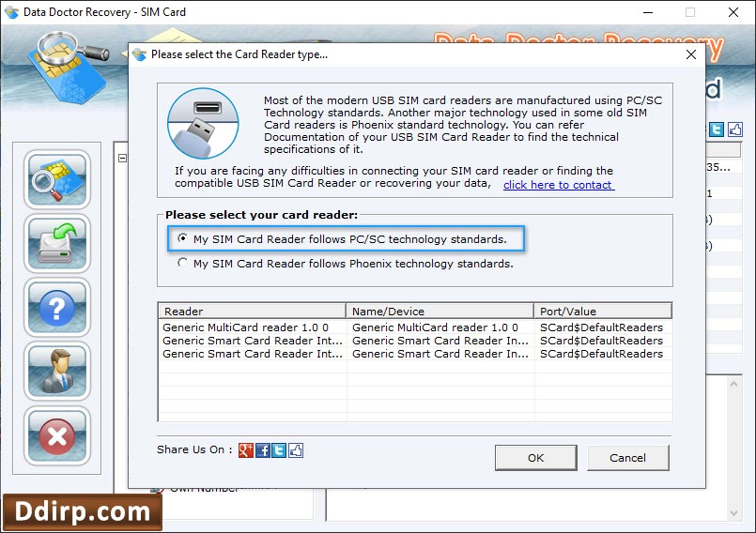Click the SIM card search icon in sidebar

point(57,180)
